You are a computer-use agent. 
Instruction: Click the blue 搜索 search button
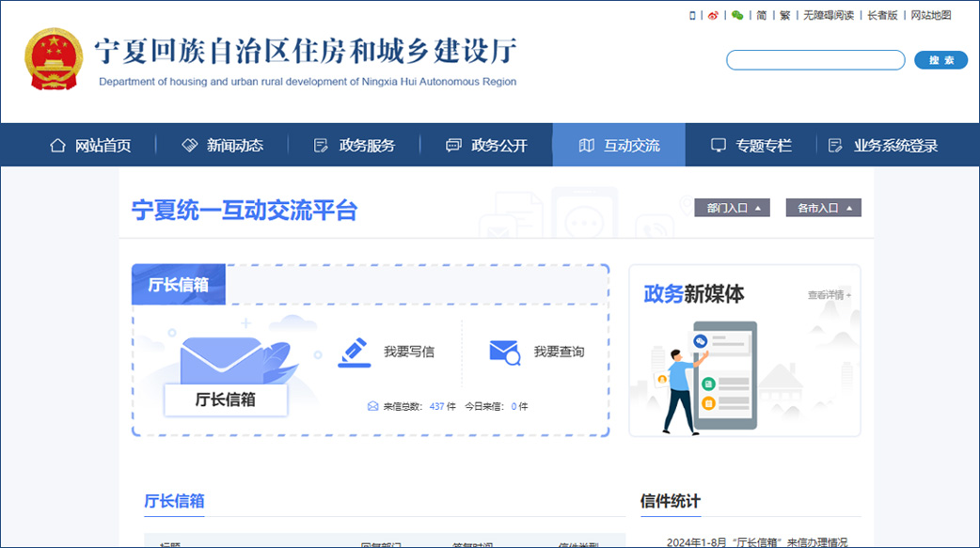point(940,60)
